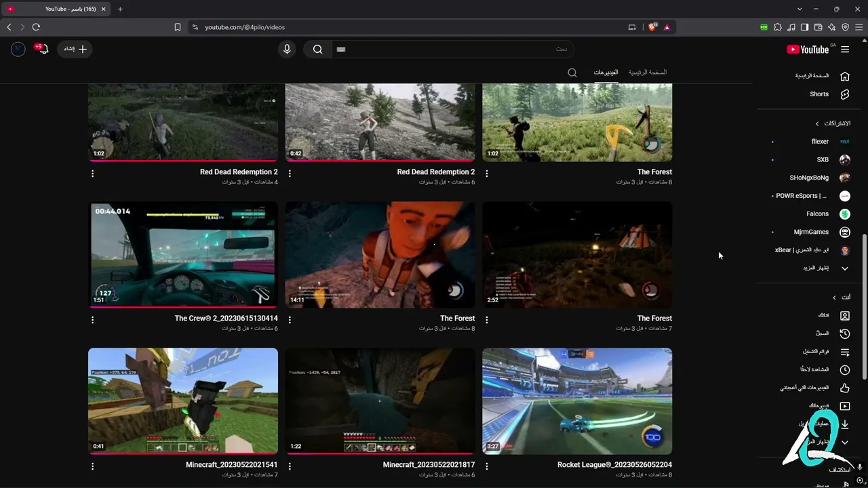Open the Leo AI sparkle icon
The image size is (868, 488).
[x=831, y=27]
